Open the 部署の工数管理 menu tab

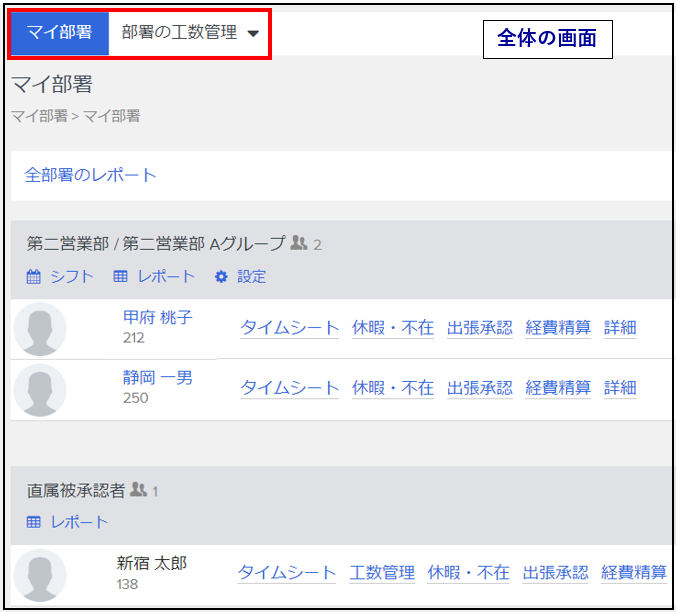click(x=180, y=33)
